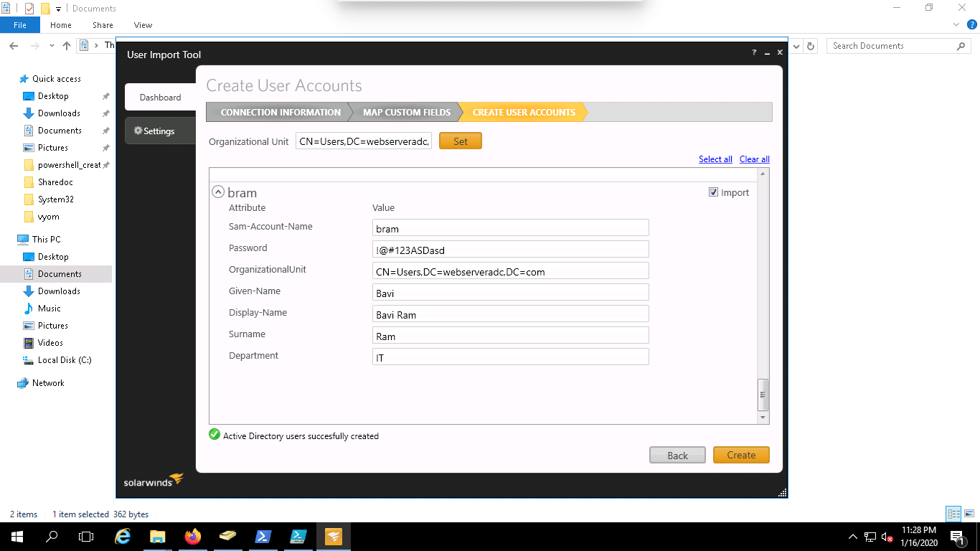Image resolution: width=980 pixels, height=551 pixels.
Task: Open taskbar search magnifier icon
Action: coord(52,537)
